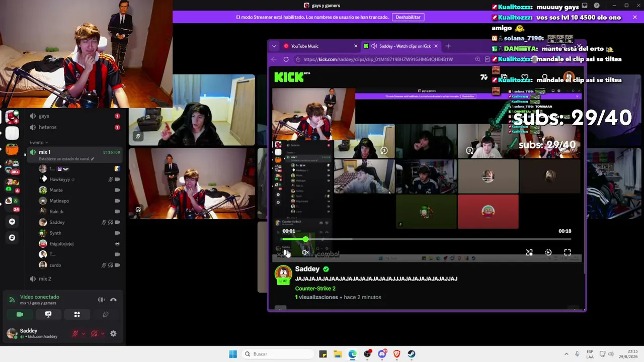Dismiss the streamer mode banner
644x362 pixels.
[635, 17]
